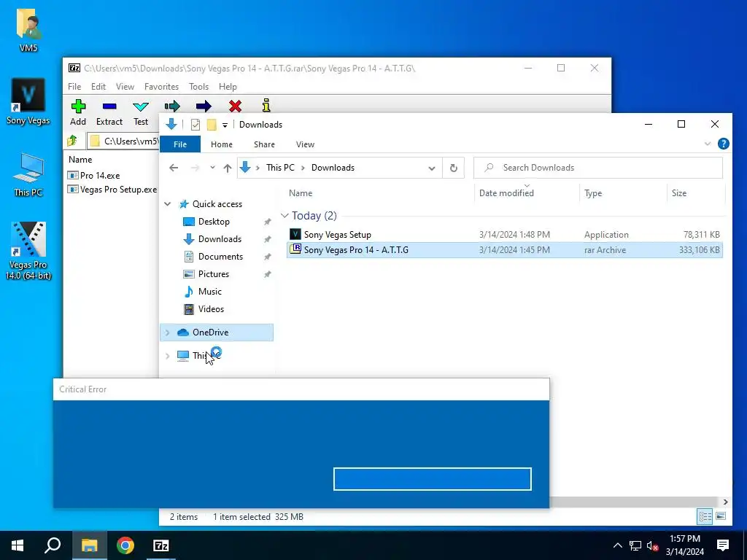This screenshot has width=747, height=560.
Task: Open Vegas Pro 14.0 (64-bit) desktop shortcut
Action: pos(28,251)
